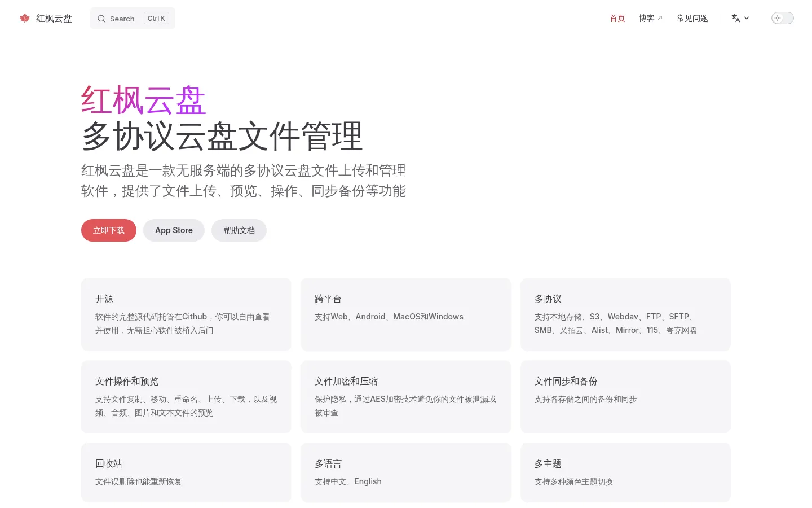This screenshot has width=812, height=508.
Task: Click the text 支持多种颜色主题切换
Action: pos(573,481)
